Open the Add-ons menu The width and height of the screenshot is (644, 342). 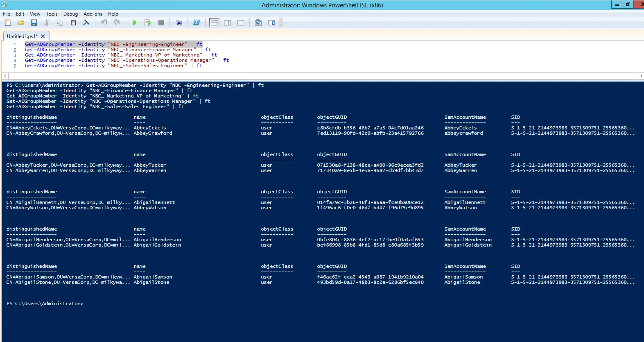point(93,14)
